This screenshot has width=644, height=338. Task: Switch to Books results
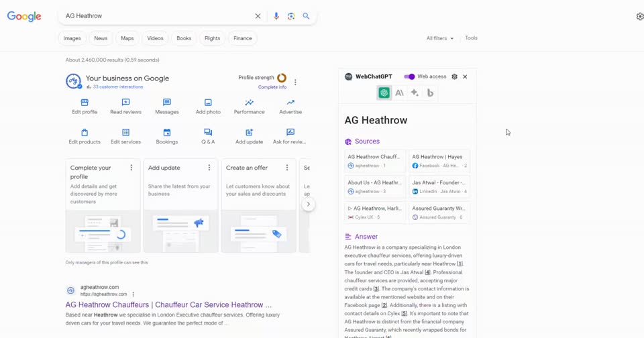tap(184, 38)
